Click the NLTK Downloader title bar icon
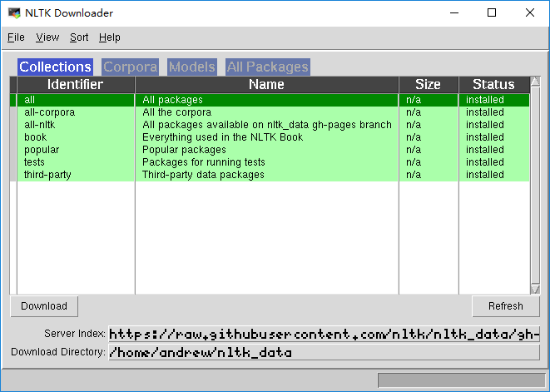 14,13
